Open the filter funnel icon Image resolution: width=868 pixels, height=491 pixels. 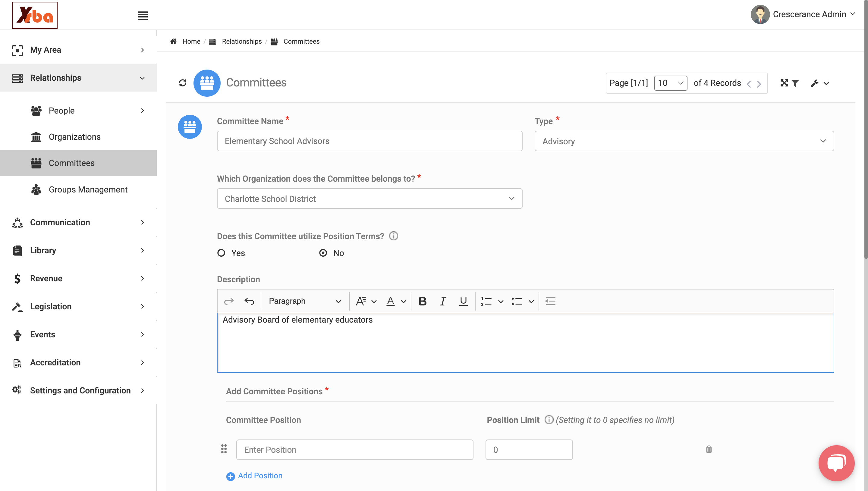795,83
